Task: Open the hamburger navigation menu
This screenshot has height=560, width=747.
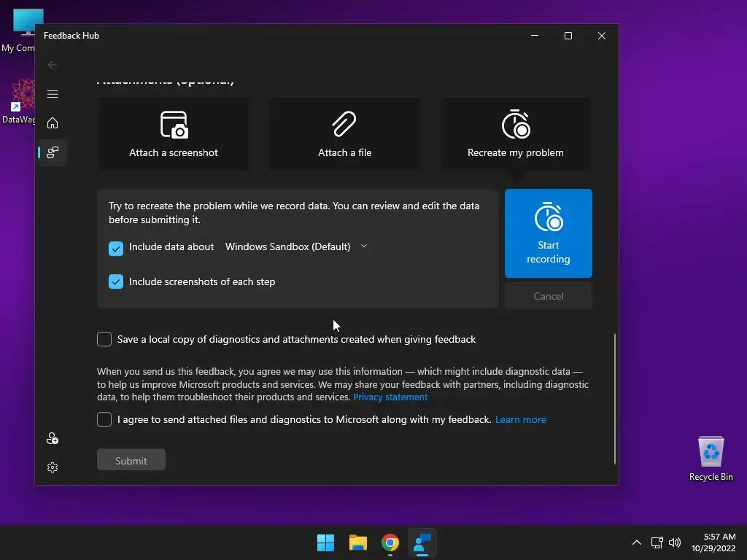Action: click(x=53, y=94)
